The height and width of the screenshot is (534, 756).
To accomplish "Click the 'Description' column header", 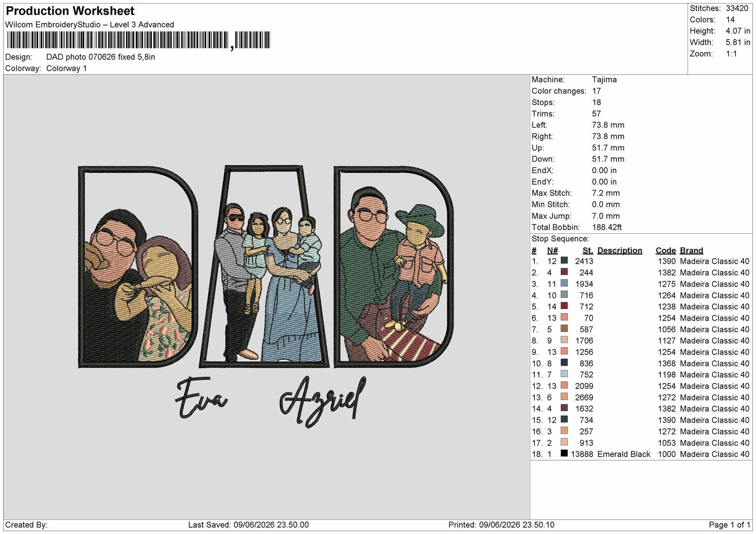I will tap(619, 251).
